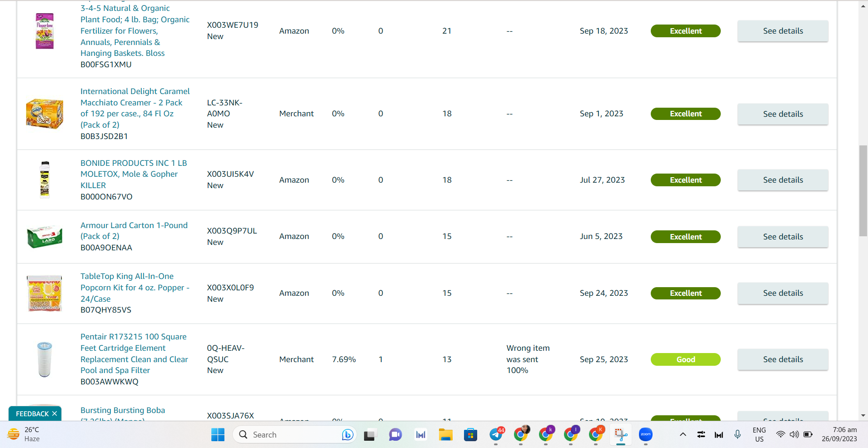Click the taskbar Search box

294,435
